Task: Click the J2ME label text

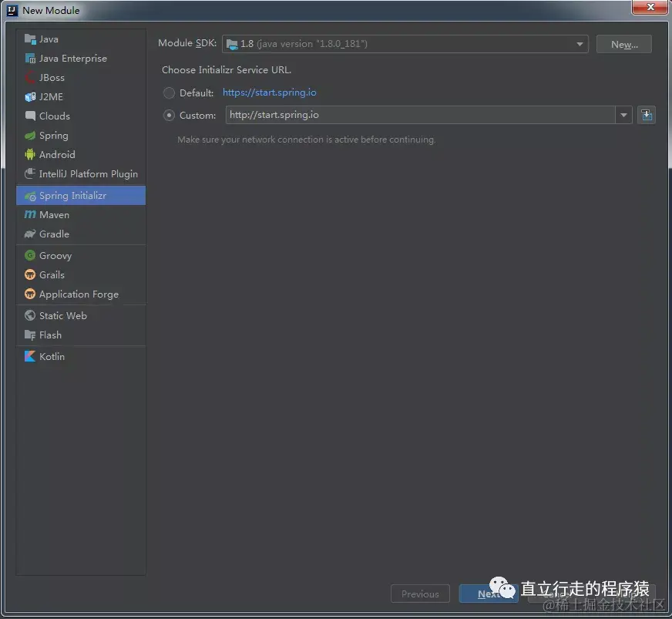Action: [51, 97]
